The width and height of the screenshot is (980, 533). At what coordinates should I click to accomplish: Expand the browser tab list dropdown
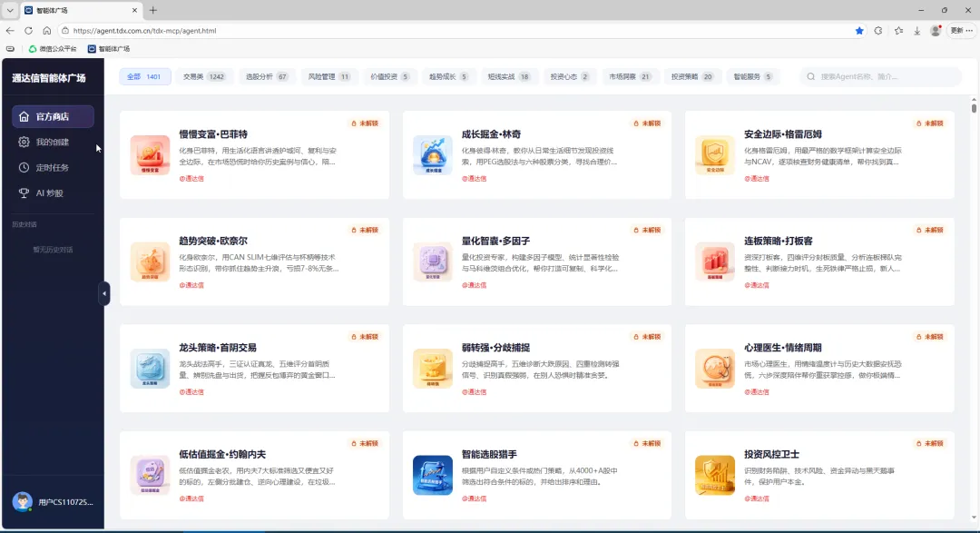pyautogui.click(x=10, y=10)
